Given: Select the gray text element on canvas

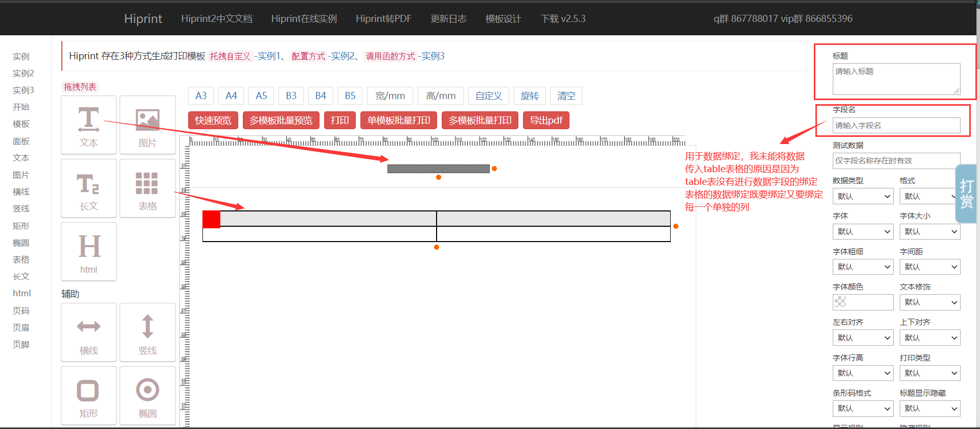Looking at the screenshot, I should click(x=439, y=169).
